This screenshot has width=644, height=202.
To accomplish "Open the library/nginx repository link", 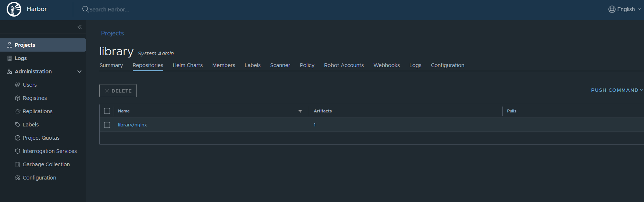I will point(132,125).
